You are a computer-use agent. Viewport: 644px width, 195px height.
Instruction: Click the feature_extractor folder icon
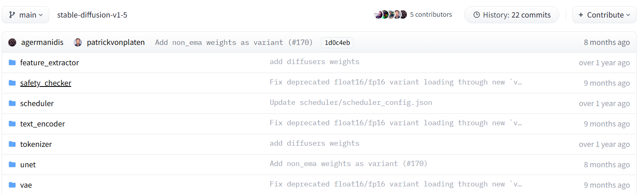[x=12, y=62]
